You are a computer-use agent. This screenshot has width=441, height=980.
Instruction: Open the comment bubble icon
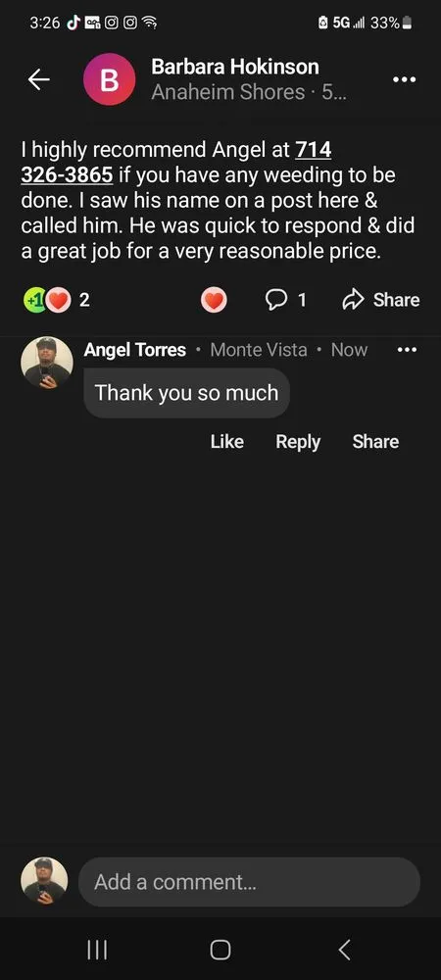(285, 300)
